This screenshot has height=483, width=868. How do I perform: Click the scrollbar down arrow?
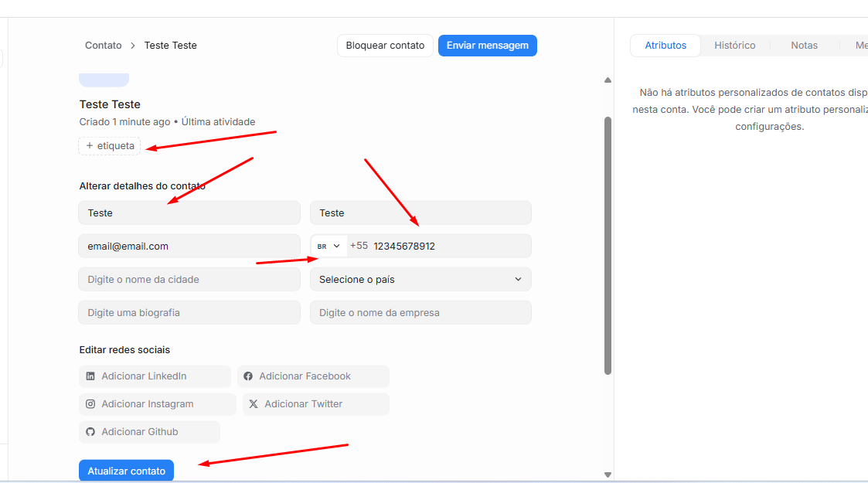(x=608, y=474)
